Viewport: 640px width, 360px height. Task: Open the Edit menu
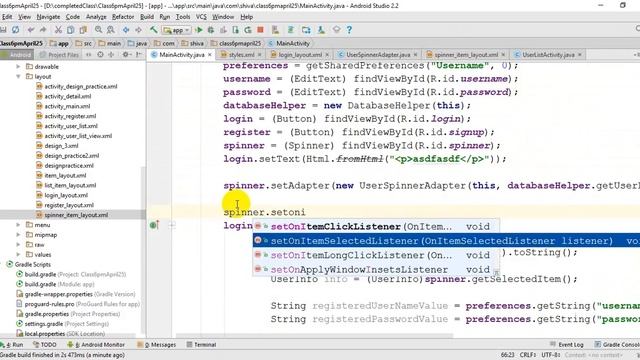(7, 17)
